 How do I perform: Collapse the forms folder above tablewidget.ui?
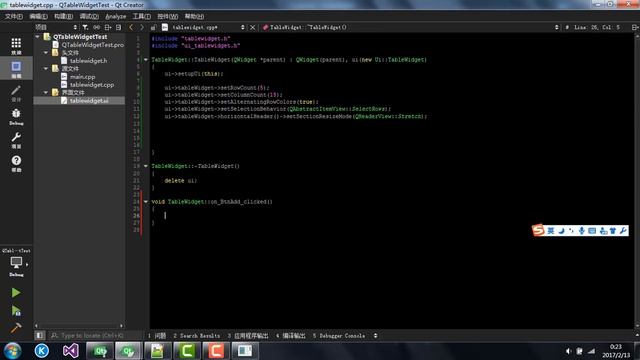pos(46,93)
